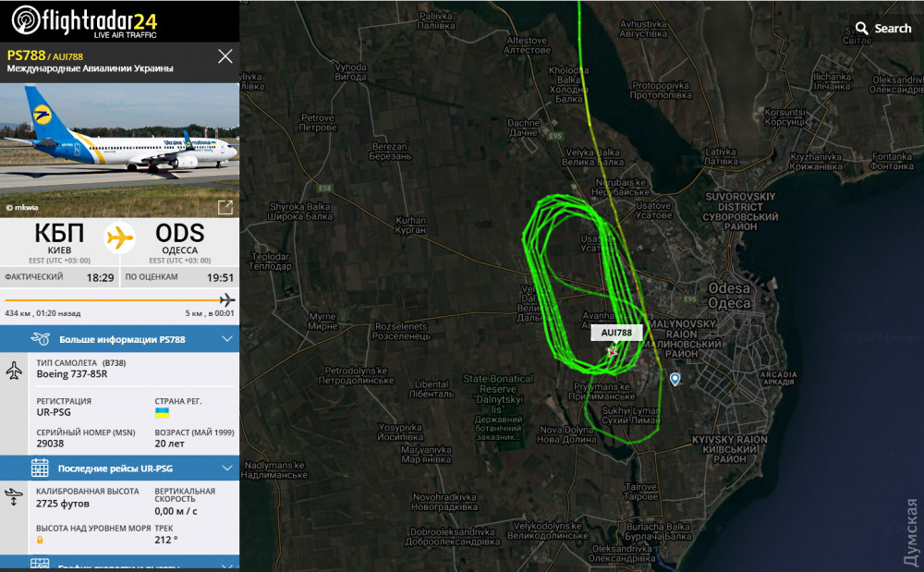Click the aircraft type plane icon
Screen dimensions: 924x572
[14, 370]
